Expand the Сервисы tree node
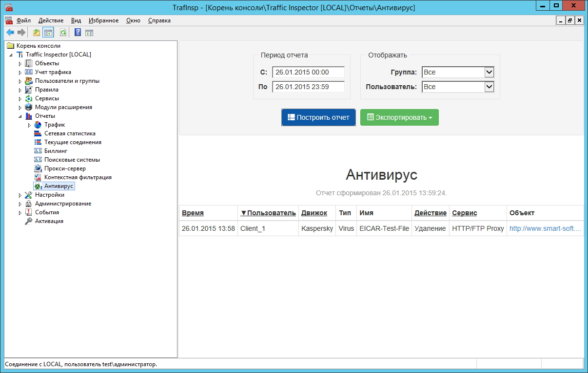The width and height of the screenshot is (588, 373). pyautogui.click(x=20, y=98)
